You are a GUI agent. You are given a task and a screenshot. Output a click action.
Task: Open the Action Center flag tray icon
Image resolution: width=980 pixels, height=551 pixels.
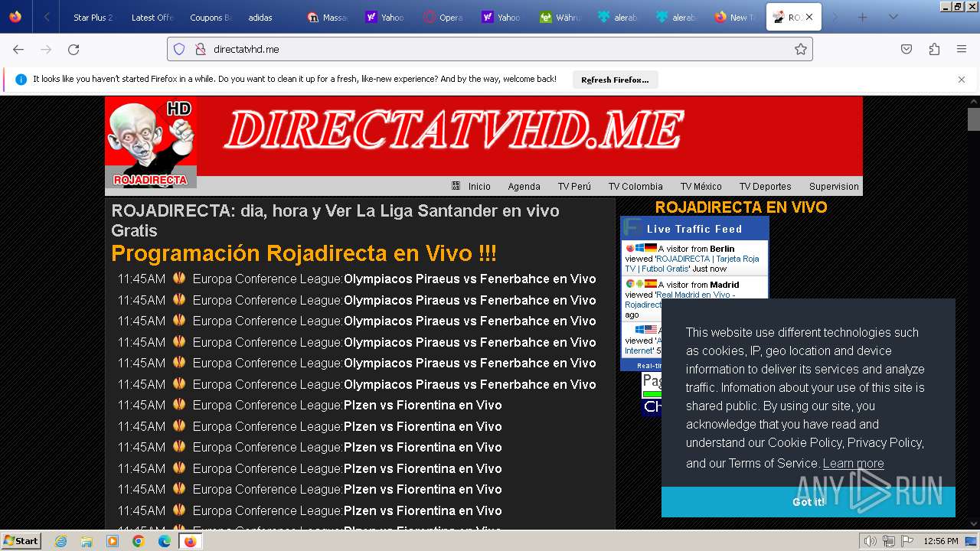coord(906,541)
